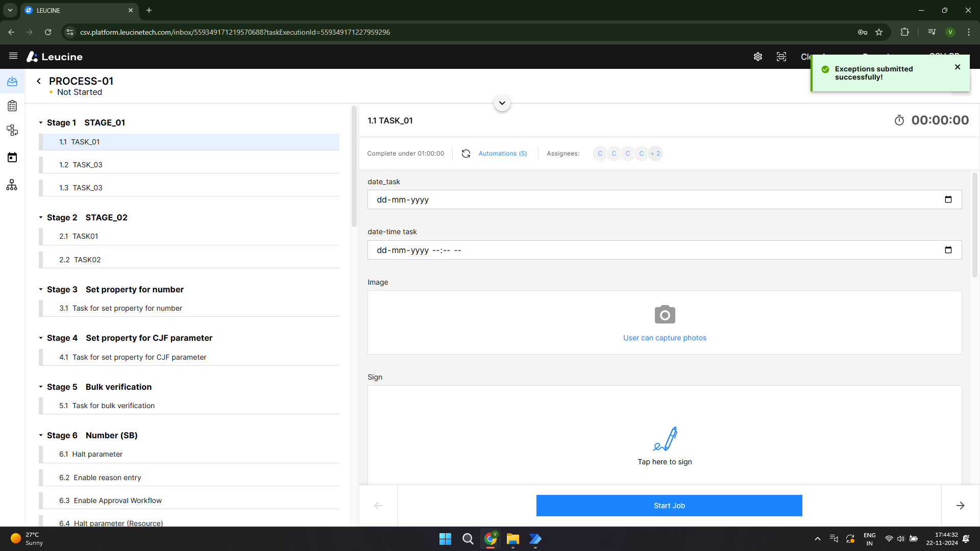
Task: Open task 6.3 Enable Approval Workflow
Action: point(189,500)
